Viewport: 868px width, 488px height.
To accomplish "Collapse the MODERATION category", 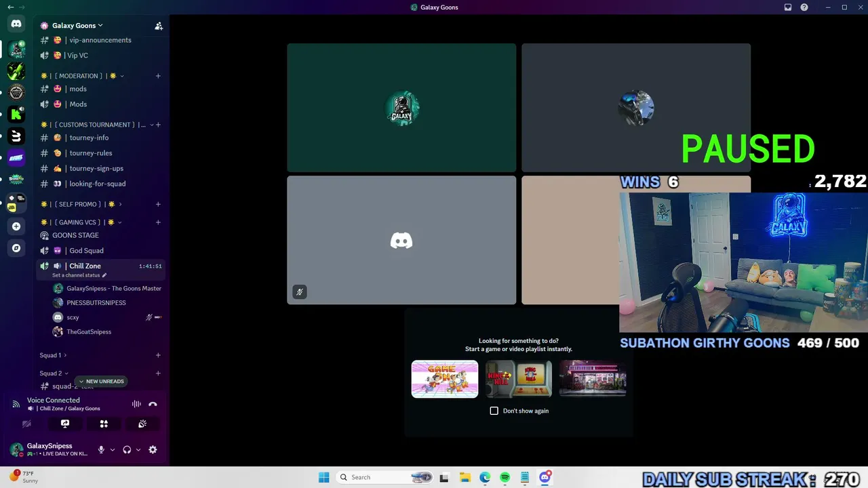I will (x=122, y=76).
